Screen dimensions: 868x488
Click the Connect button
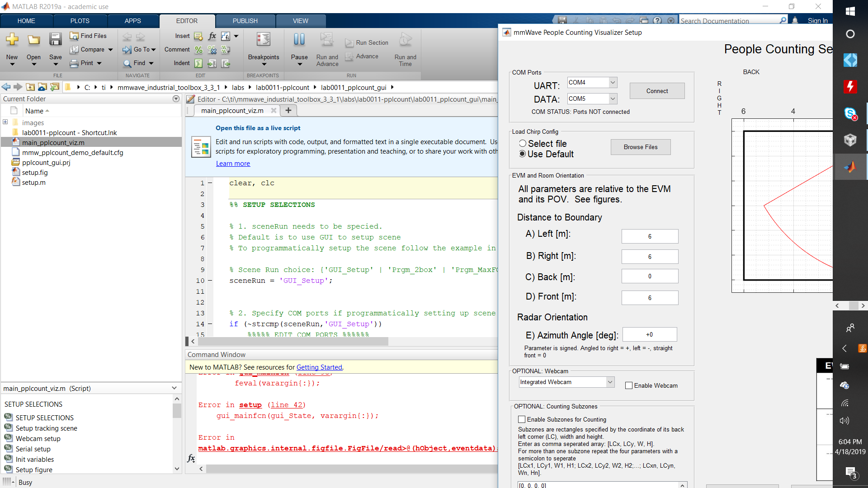click(x=657, y=91)
